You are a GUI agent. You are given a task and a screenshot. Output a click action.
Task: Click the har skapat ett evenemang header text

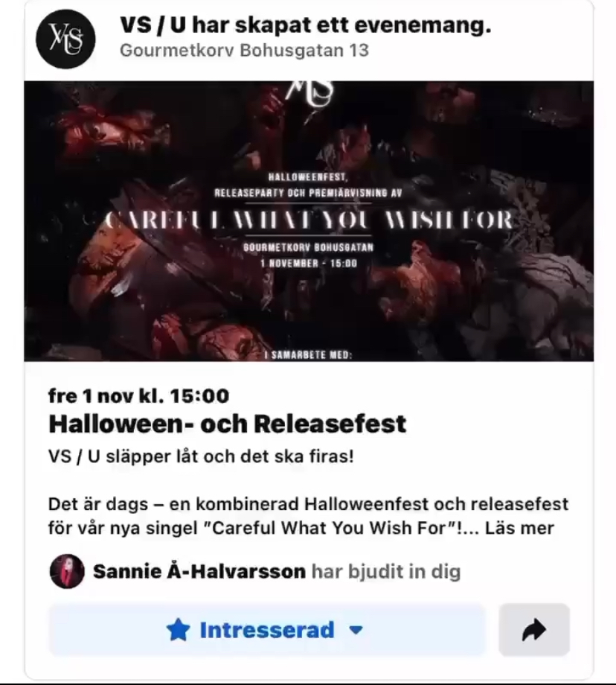tap(341, 25)
